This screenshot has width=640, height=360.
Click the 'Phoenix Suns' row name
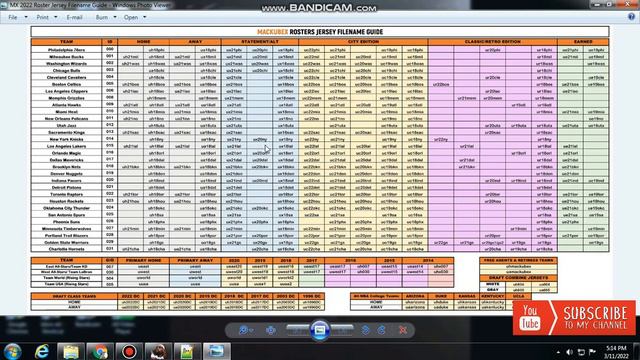(x=67, y=222)
